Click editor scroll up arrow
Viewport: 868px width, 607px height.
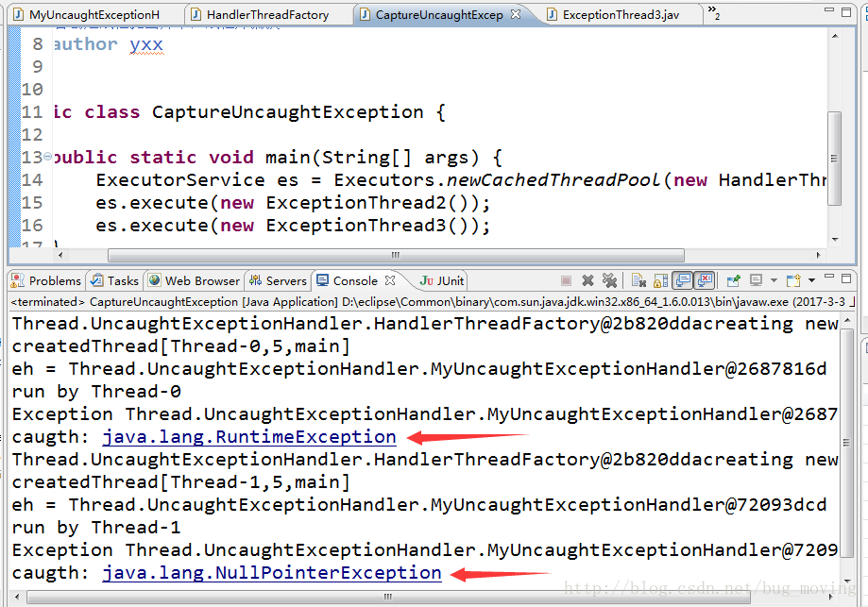(835, 36)
